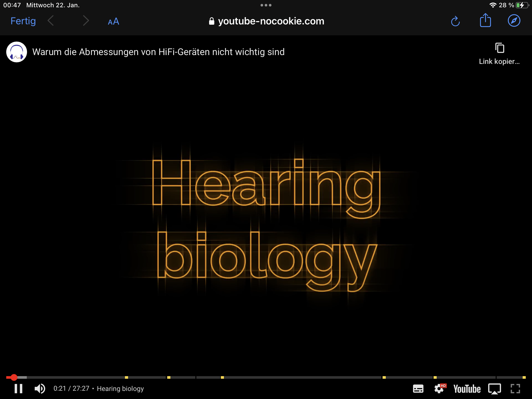Open the AA reader text-size menu

tap(114, 21)
